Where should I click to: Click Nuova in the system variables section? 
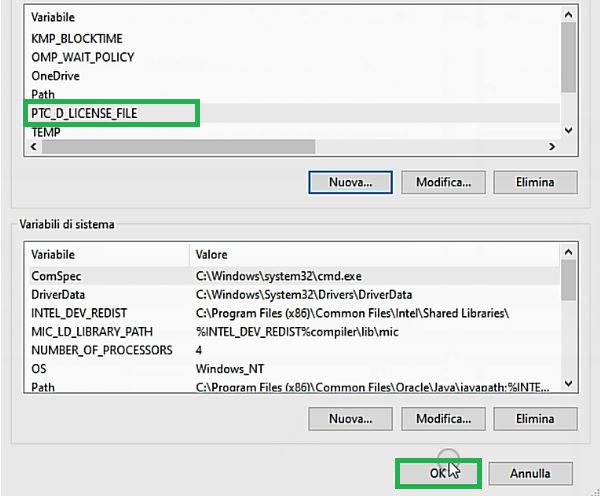click(351, 419)
